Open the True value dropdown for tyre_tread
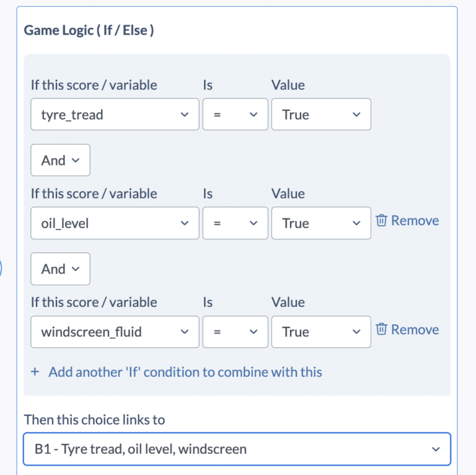Image resolution: width=476 pixels, height=475 pixels. tap(321, 114)
